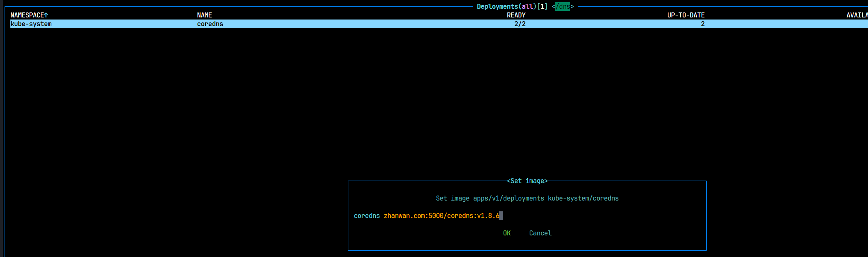Select the /dns filter tag in title

(x=563, y=7)
